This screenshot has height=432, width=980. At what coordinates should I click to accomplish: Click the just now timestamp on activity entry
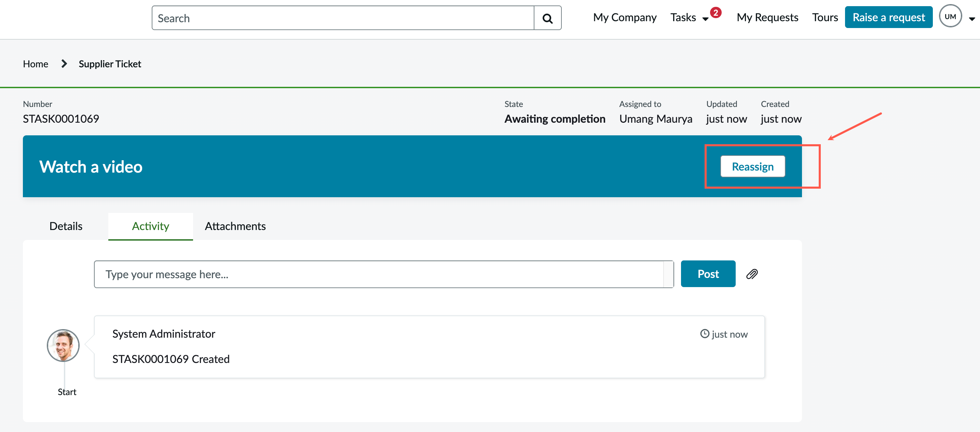(729, 334)
